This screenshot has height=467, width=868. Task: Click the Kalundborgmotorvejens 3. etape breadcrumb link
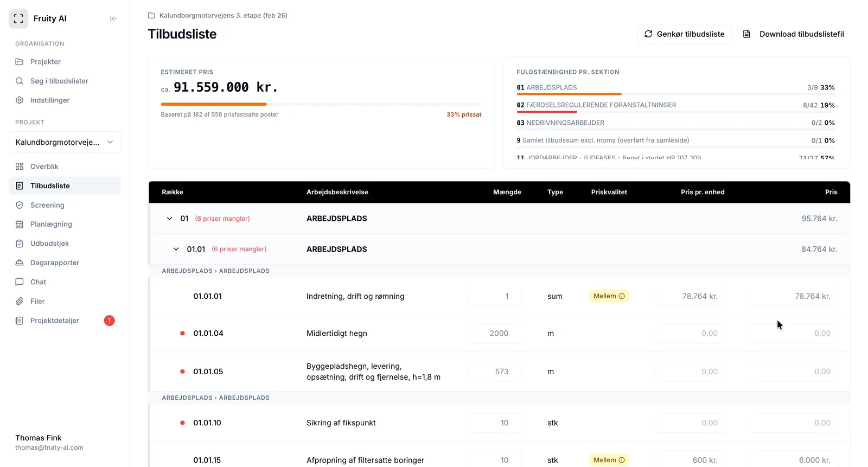click(224, 16)
